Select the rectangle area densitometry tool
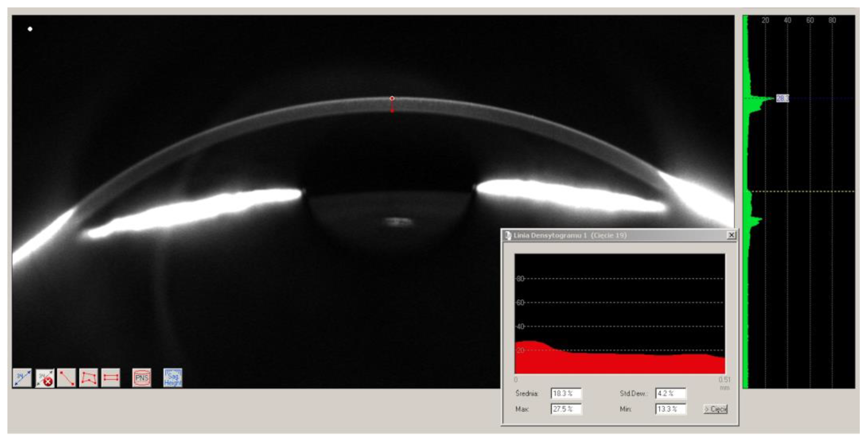Image resolution: width=868 pixels, height=442 pixels. click(x=110, y=378)
